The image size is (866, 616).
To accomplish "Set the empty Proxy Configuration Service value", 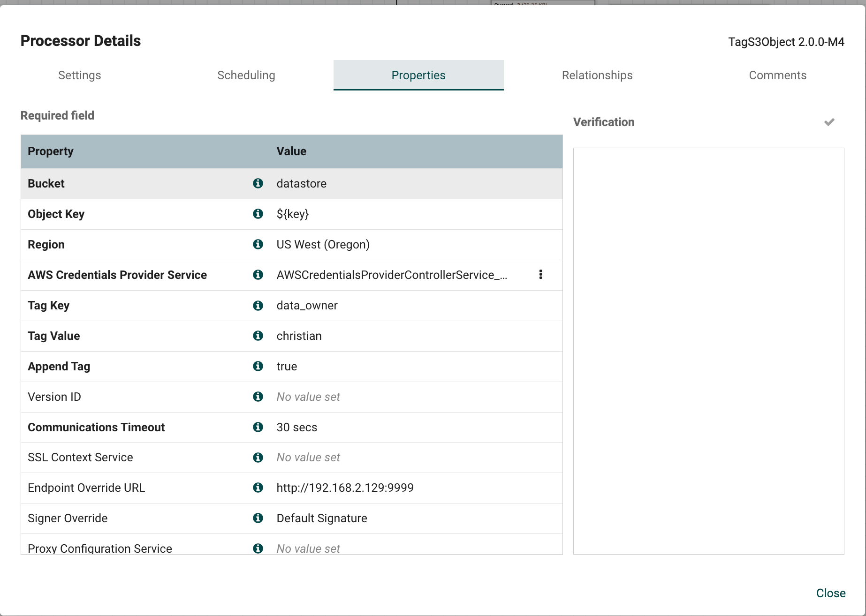I will pos(308,548).
